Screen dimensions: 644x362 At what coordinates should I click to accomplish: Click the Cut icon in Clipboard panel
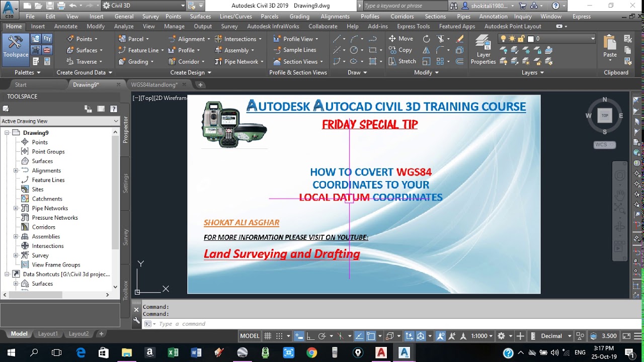[627, 39]
